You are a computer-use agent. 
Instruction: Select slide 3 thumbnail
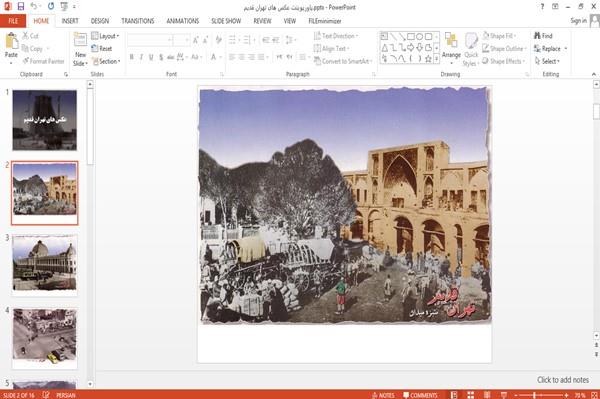coord(45,264)
